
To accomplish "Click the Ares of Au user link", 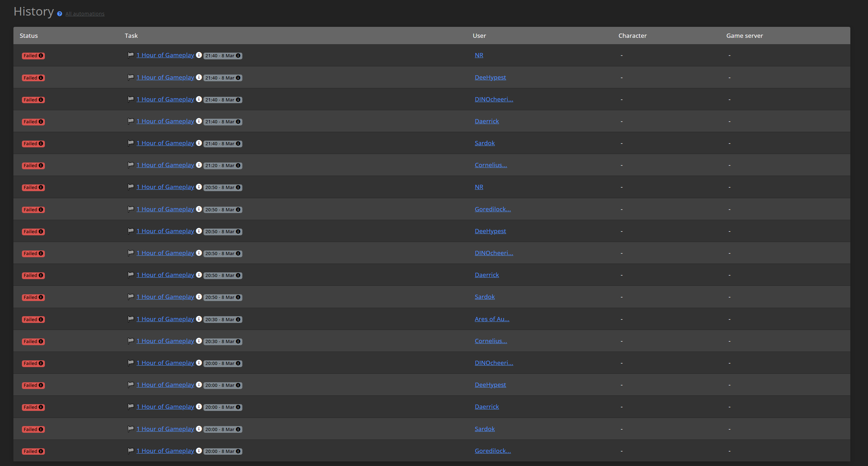I will coord(492,319).
